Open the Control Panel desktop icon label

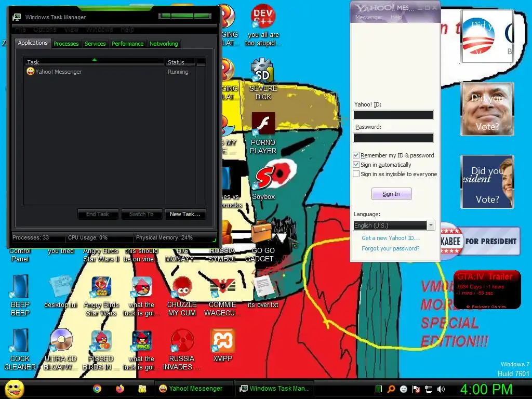20,255
